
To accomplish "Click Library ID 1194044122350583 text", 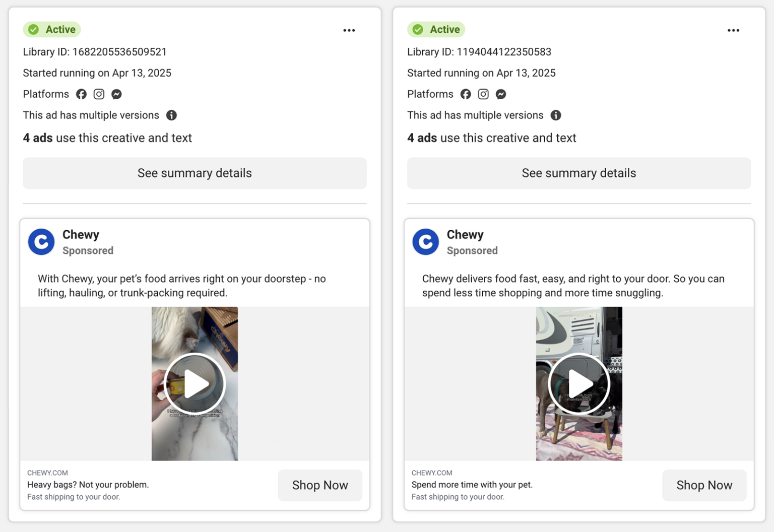I will [x=479, y=52].
